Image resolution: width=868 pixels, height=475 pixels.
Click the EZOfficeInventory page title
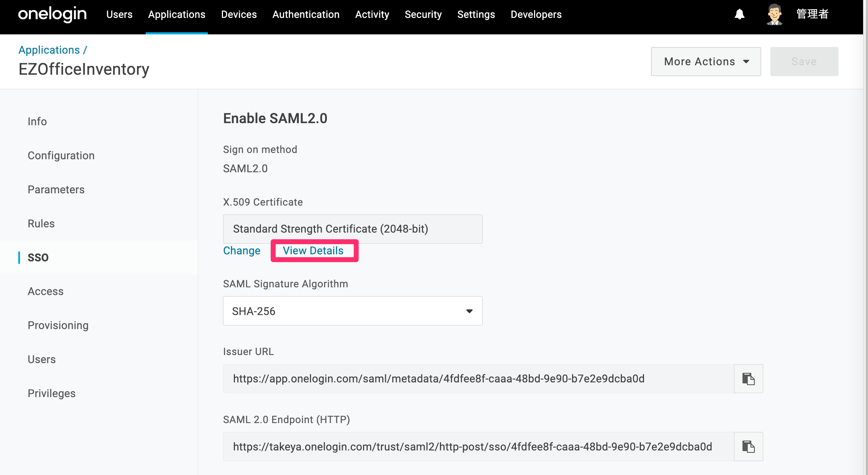[x=84, y=69]
